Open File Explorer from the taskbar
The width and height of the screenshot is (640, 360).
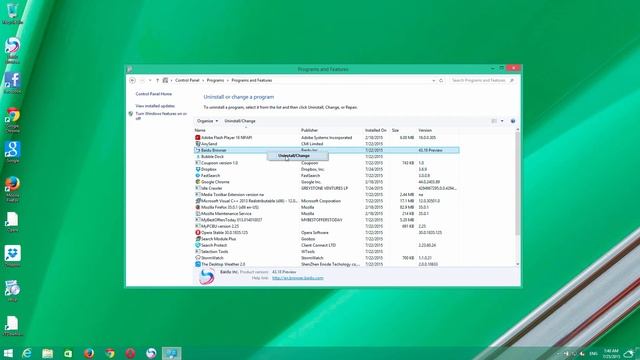pos(47,353)
